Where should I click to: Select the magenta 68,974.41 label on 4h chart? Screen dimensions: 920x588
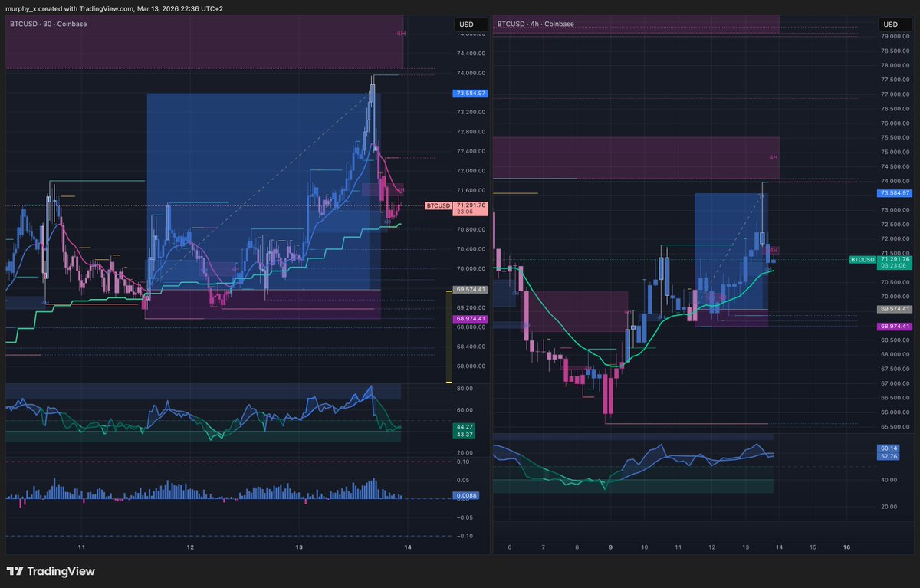(893, 326)
